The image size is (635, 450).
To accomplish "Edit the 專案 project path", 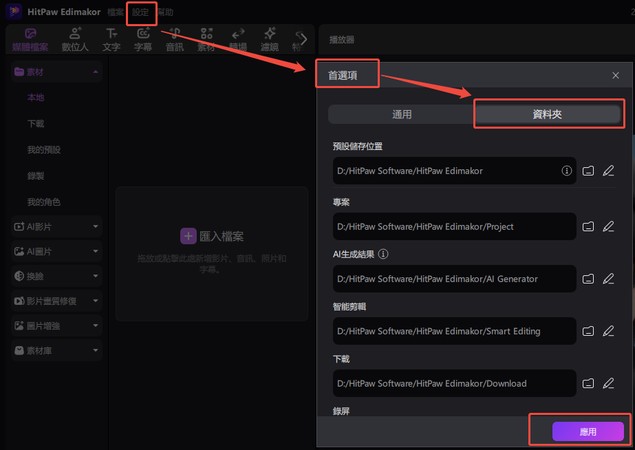I will pos(608,226).
